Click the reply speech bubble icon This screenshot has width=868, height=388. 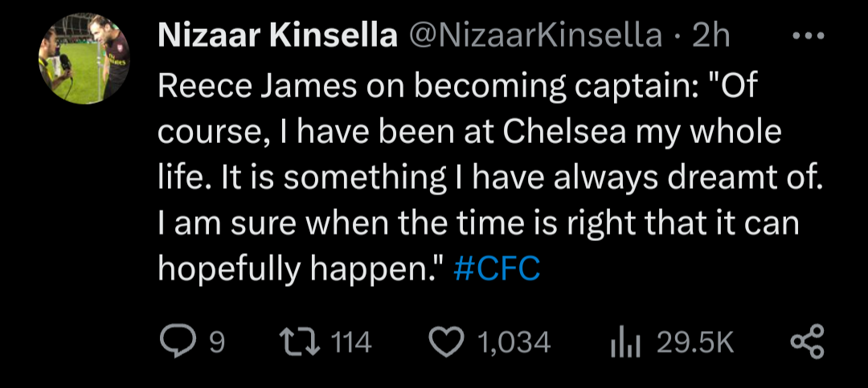pyautogui.click(x=174, y=343)
